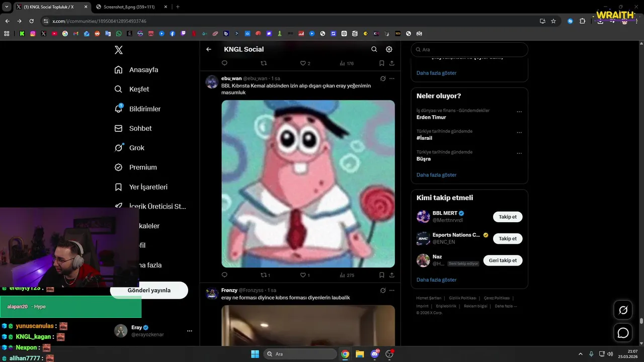The height and width of the screenshot is (362, 644).
Task: Open ebu_wan's profile avatar
Action: tap(212, 82)
